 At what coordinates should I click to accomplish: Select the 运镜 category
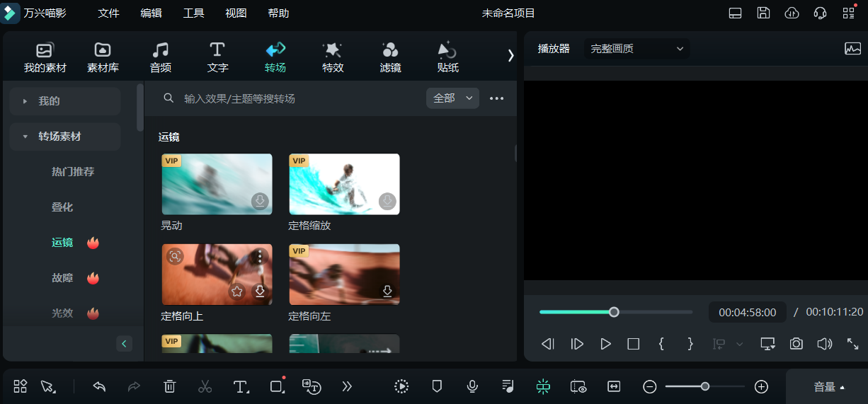(62, 243)
